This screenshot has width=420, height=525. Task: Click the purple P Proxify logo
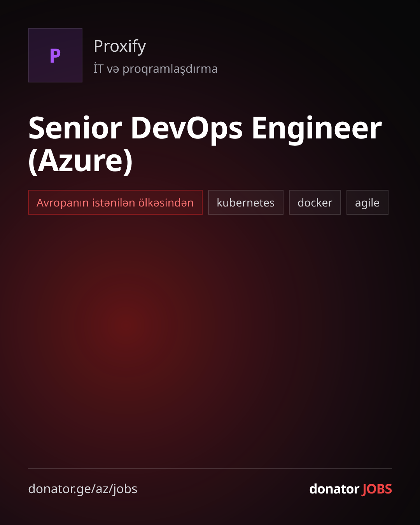tap(55, 55)
